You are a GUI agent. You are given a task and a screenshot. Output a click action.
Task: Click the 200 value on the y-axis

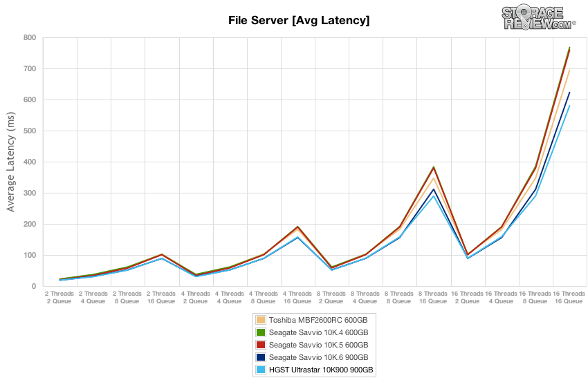[x=29, y=224]
